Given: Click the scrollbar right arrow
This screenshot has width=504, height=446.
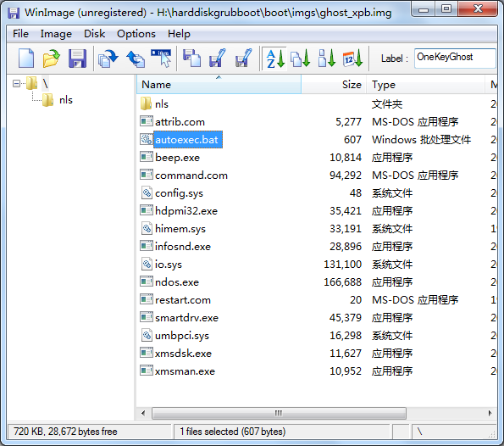Looking at the screenshot, I should (x=490, y=413).
